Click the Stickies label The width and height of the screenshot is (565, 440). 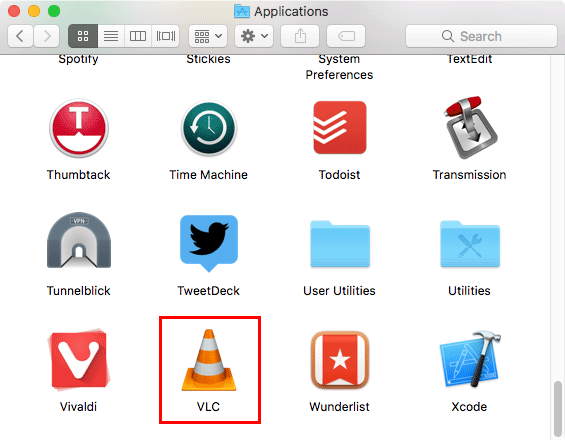click(208, 59)
